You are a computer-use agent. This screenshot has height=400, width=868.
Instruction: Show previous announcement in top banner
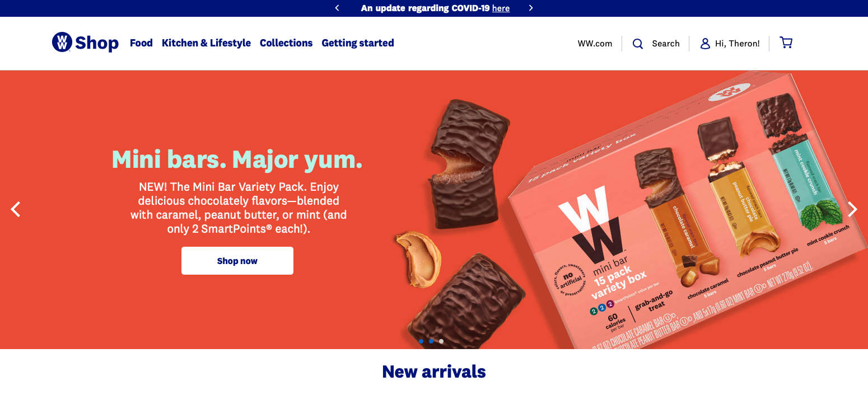point(337,8)
